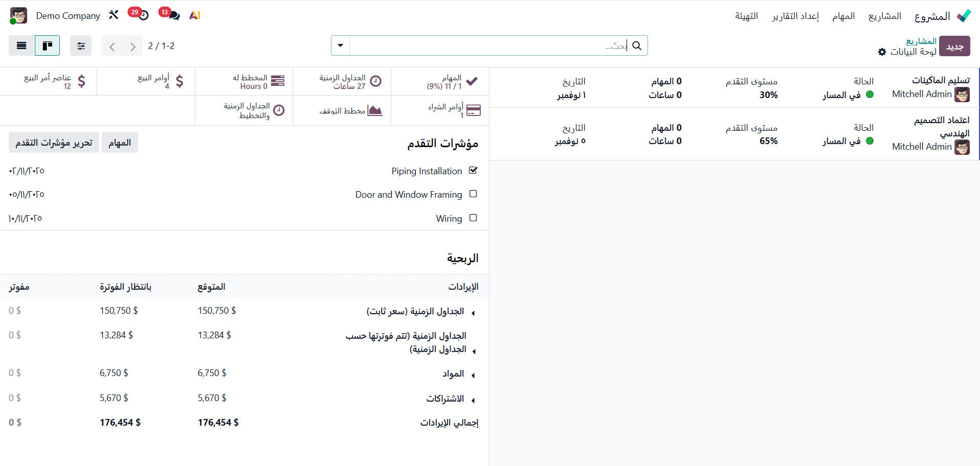Uncheck the Piping Installation milestone
The width and height of the screenshot is (980, 466).
[473, 171]
